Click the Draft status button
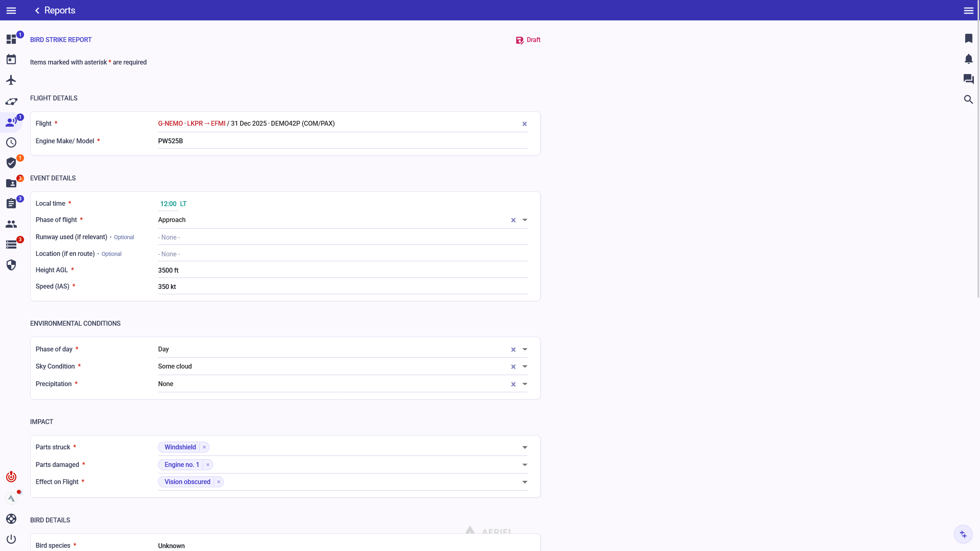 528,40
